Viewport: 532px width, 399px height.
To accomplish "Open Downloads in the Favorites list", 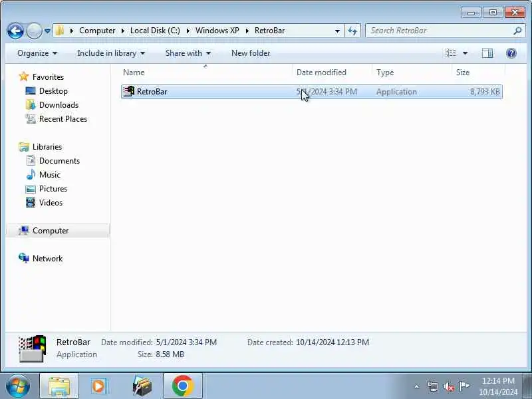I will pyautogui.click(x=59, y=105).
